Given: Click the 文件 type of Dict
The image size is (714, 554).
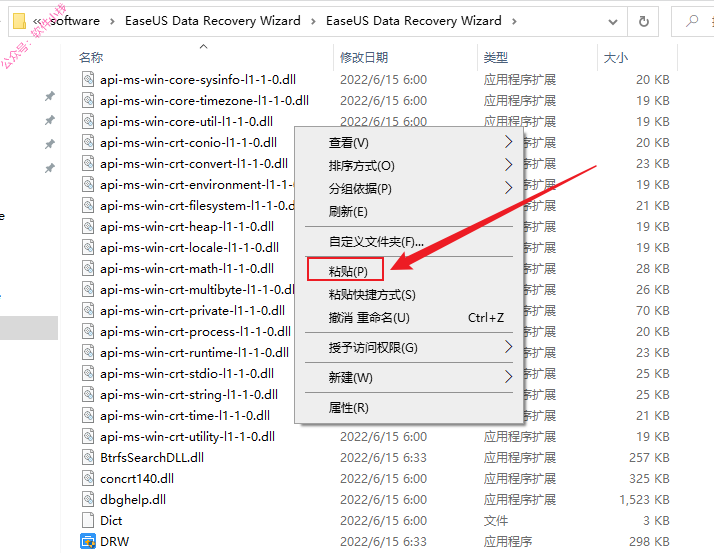Looking at the screenshot, I should (x=495, y=521).
